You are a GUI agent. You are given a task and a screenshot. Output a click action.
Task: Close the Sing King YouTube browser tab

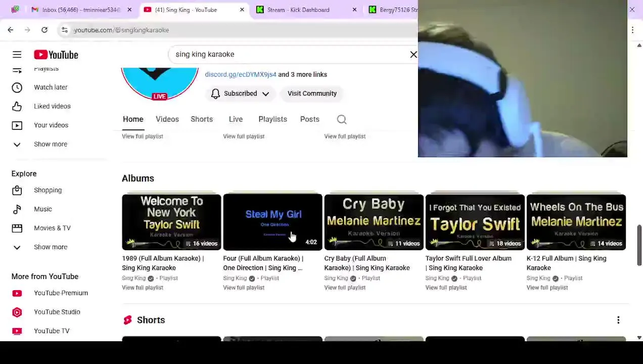click(242, 10)
